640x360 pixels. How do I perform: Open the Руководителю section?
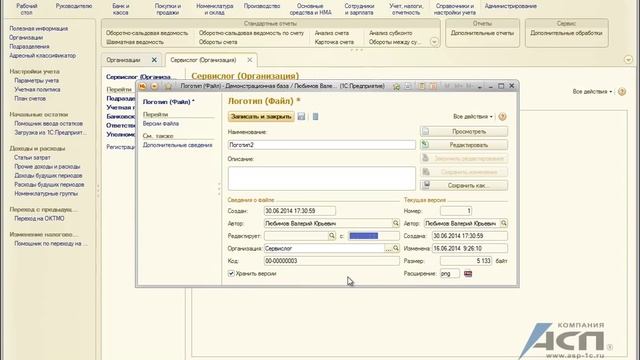tap(74, 6)
